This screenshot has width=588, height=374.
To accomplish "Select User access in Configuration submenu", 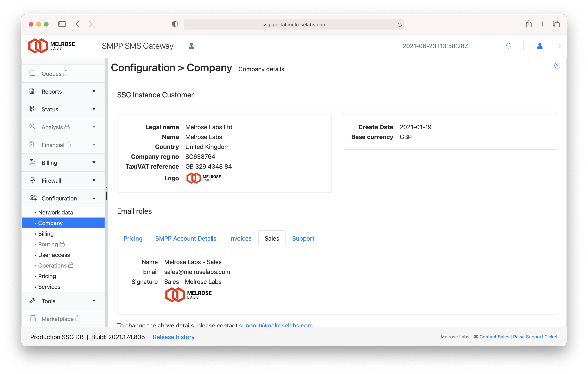I will click(54, 255).
